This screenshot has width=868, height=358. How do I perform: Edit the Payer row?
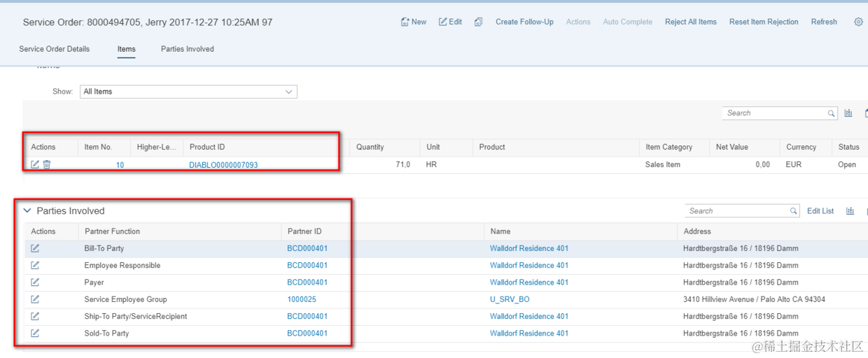tap(35, 282)
